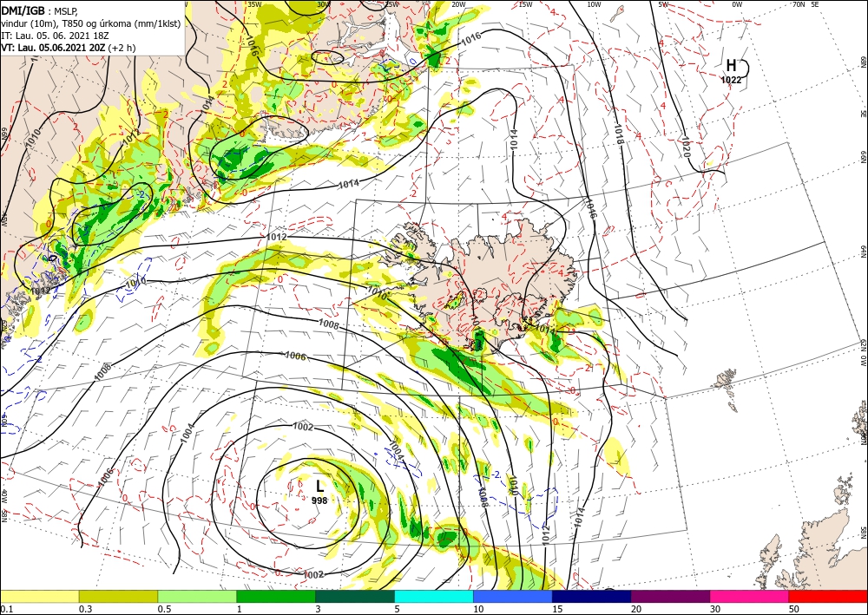This screenshot has height=615, width=868.
Task: Click the 'vindur (10m), T850 og úrkoma' line
Action: point(91,23)
